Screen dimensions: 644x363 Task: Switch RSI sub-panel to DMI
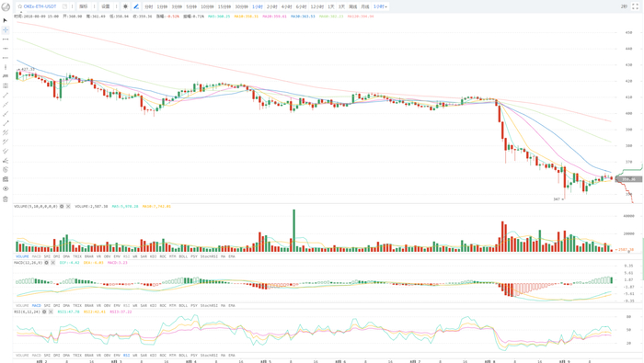pos(57,356)
